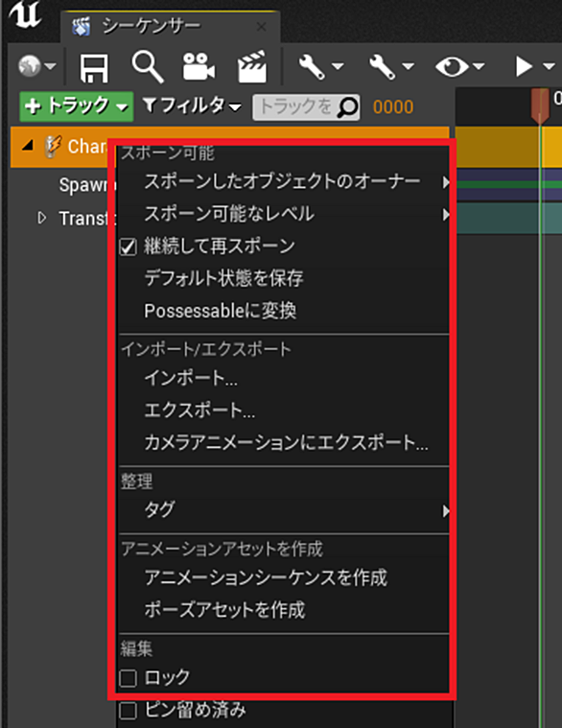Image resolution: width=562 pixels, height=728 pixels.
Task: Open スポーンしたオブジェクトのオーナー submenu
Action: point(284,181)
